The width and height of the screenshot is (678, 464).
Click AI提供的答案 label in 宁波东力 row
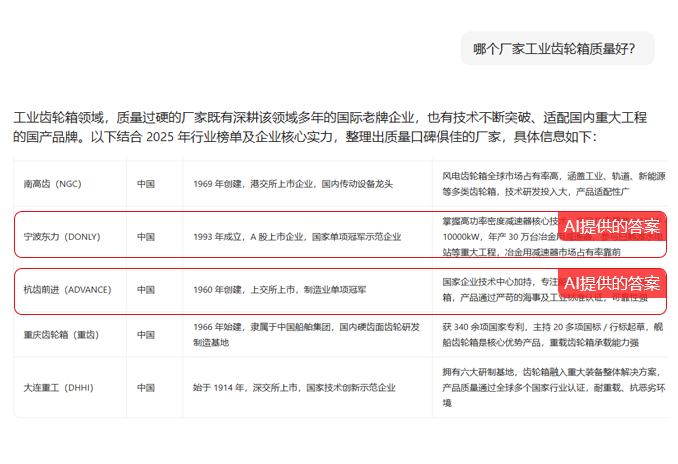click(612, 228)
